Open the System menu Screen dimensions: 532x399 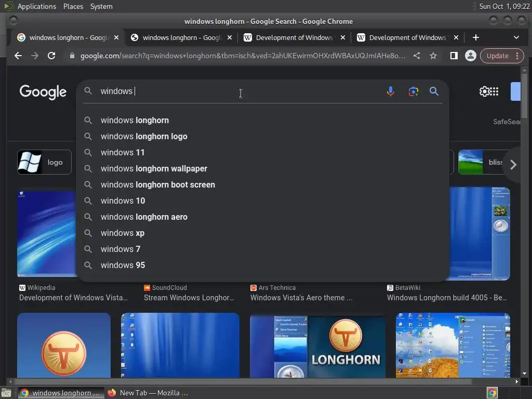pyautogui.click(x=101, y=6)
